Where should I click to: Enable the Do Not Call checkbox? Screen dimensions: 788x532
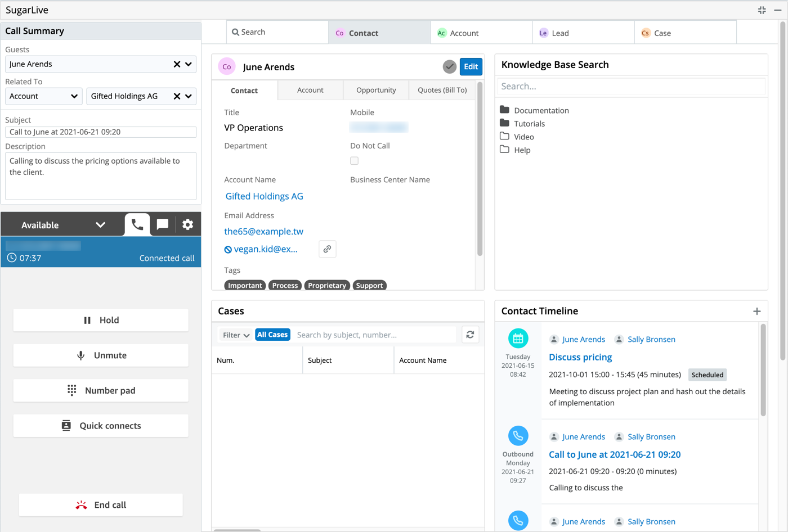(x=355, y=160)
